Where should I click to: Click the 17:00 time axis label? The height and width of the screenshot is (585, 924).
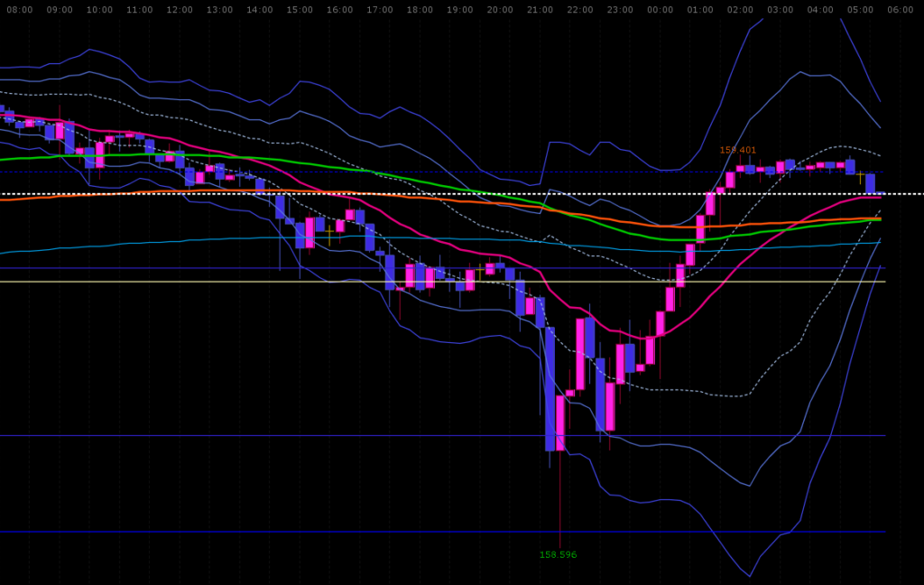pyautogui.click(x=380, y=10)
